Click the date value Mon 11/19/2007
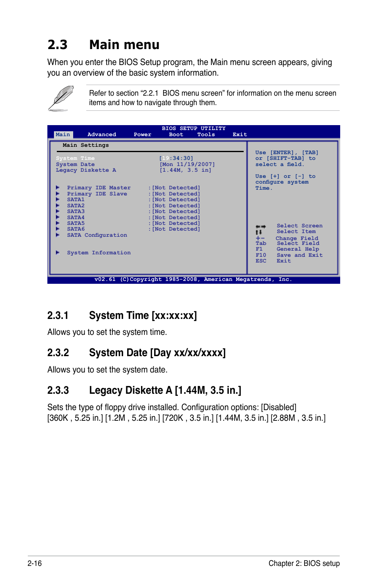The image size is (390, 588). click(187, 164)
